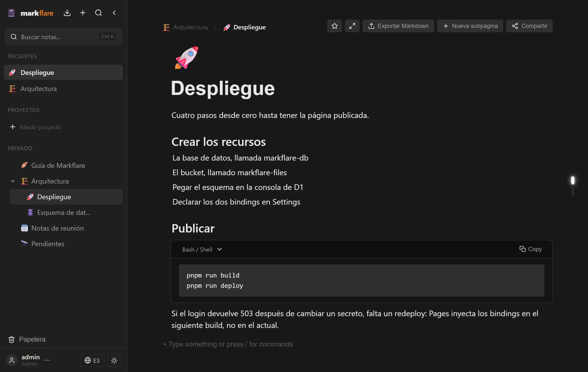Click line 'Pegar el esquema en la consola de D1'
Viewport: 588px width, 372px height.
pyautogui.click(x=238, y=187)
